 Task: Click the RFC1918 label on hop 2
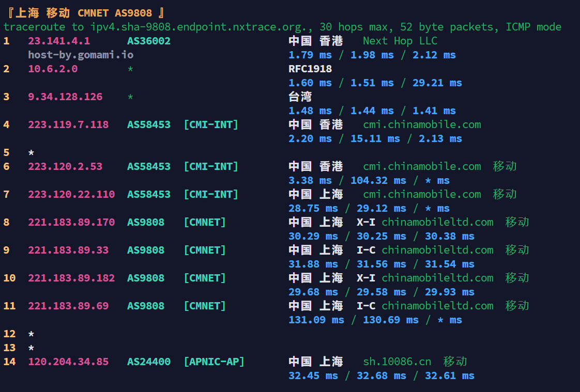coord(310,69)
